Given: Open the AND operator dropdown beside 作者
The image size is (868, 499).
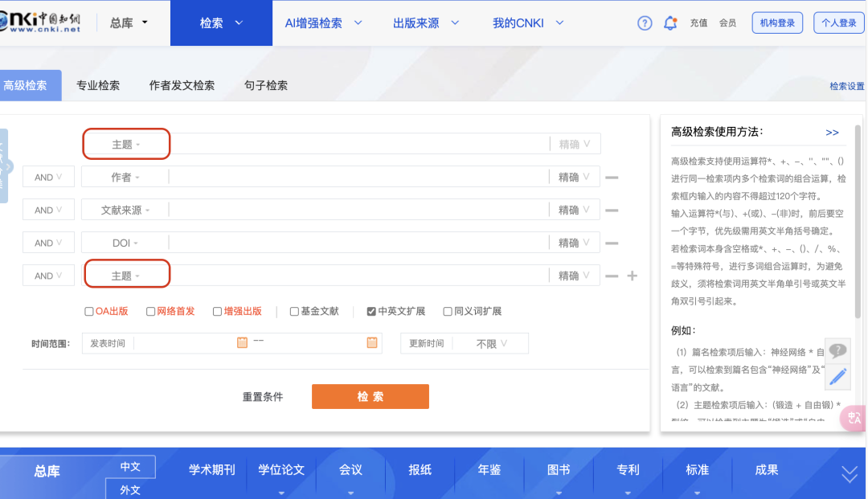Looking at the screenshot, I should click(x=48, y=177).
